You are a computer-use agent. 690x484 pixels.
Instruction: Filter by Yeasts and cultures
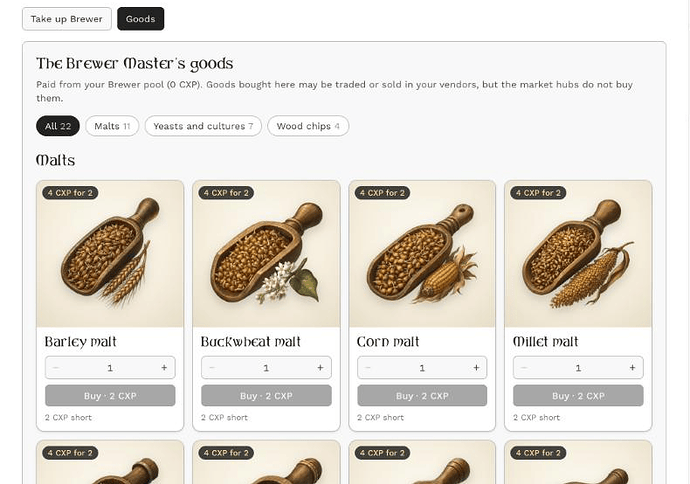203,126
